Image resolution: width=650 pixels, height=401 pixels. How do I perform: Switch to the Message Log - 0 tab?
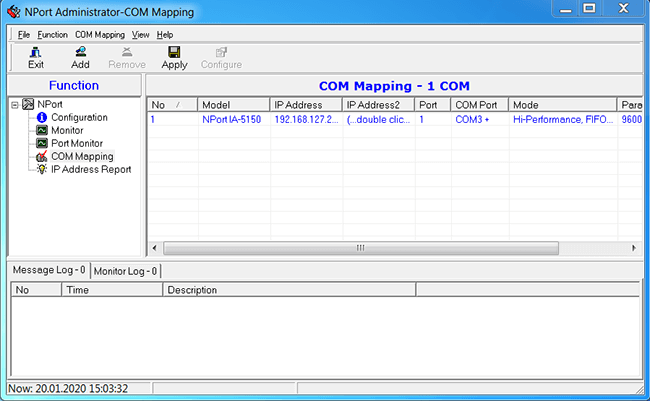coord(49,270)
